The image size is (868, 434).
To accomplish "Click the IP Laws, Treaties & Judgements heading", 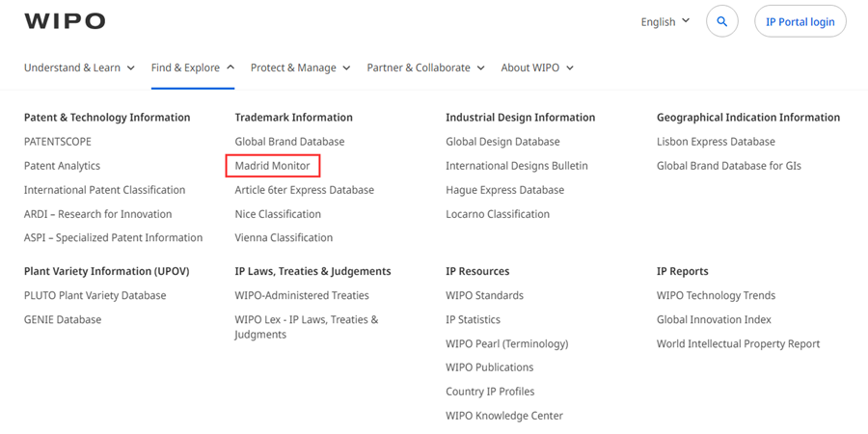I will [312, 271].
